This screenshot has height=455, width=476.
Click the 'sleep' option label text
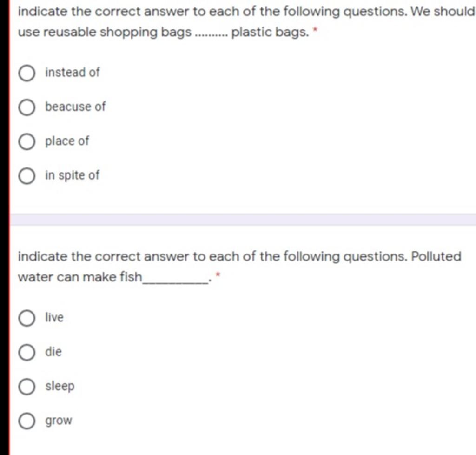coord(60,386)
